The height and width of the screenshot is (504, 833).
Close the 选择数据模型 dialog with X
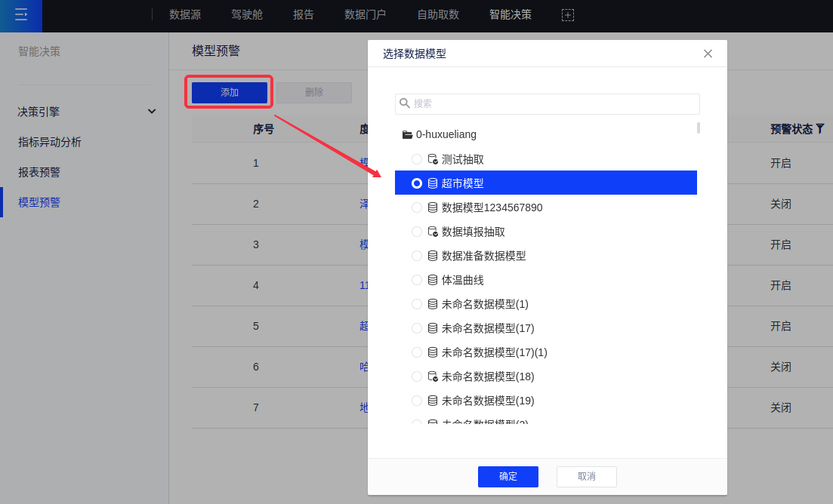708,54
